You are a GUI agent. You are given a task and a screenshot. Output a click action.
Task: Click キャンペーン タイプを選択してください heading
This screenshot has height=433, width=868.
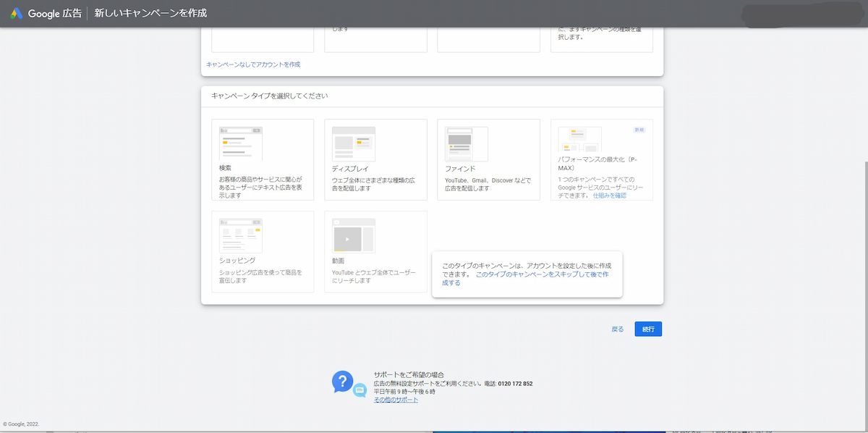pos(270,96)
